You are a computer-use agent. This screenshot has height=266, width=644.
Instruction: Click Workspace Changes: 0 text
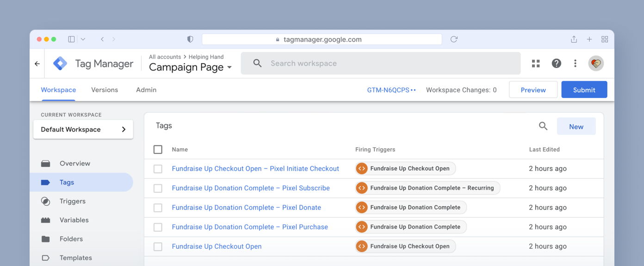(x=461, y=90)
